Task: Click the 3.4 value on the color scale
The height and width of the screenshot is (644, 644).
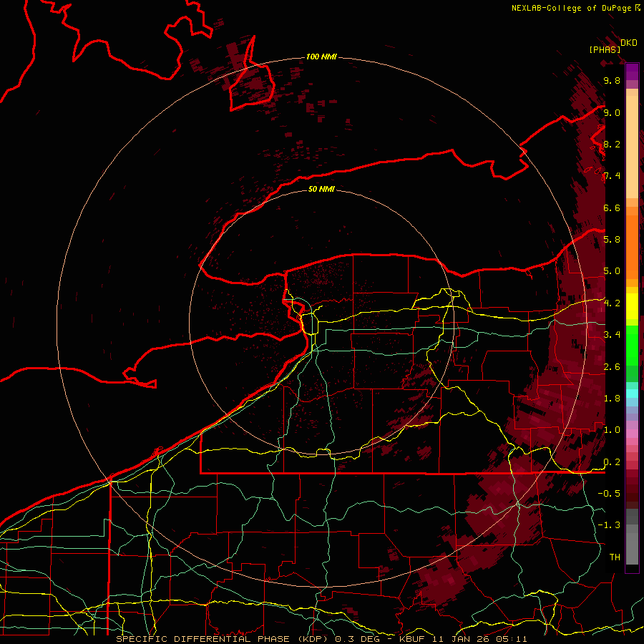Action: coord(612,335)
